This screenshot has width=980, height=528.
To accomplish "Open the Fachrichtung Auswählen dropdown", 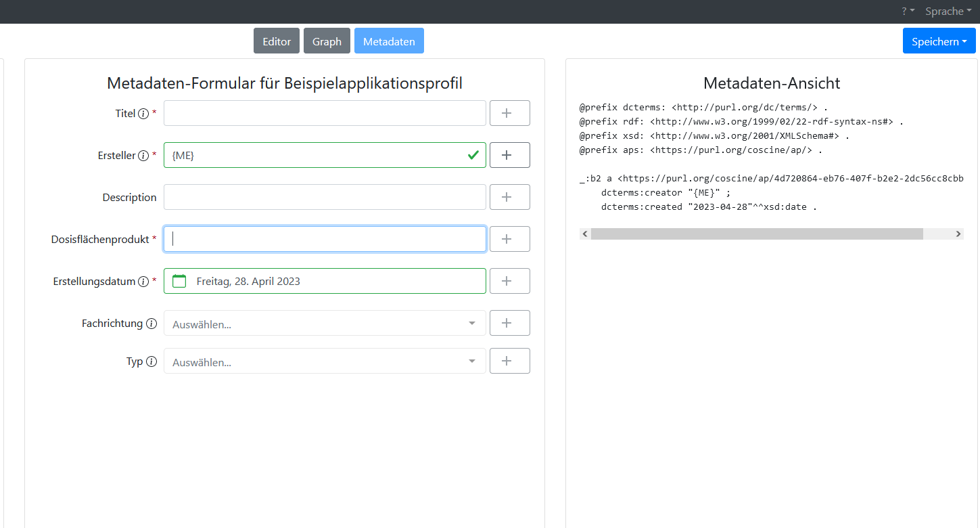I will (x=325, y=323).
